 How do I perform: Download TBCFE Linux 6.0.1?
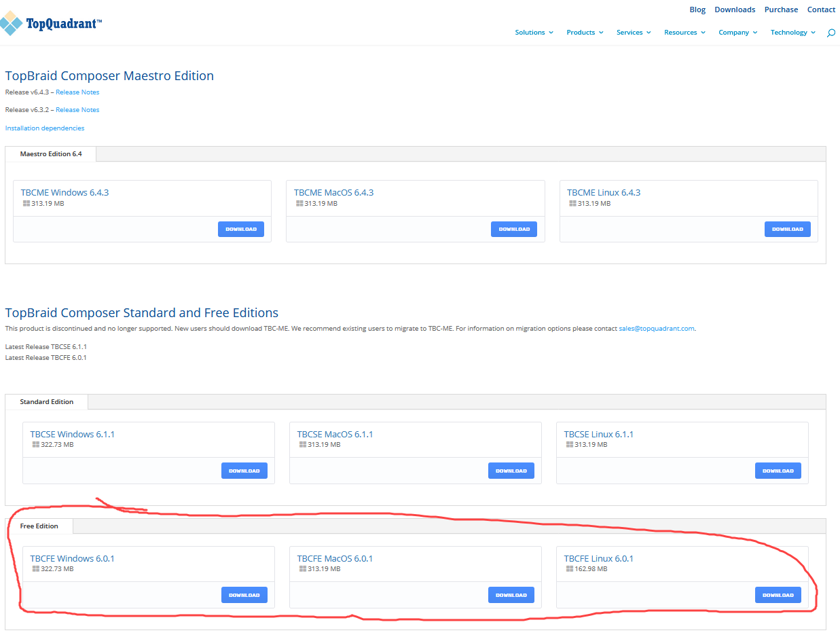coord(778,595)
